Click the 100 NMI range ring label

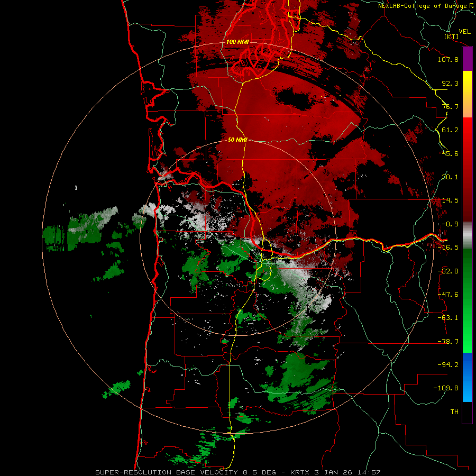pos(237,42)
